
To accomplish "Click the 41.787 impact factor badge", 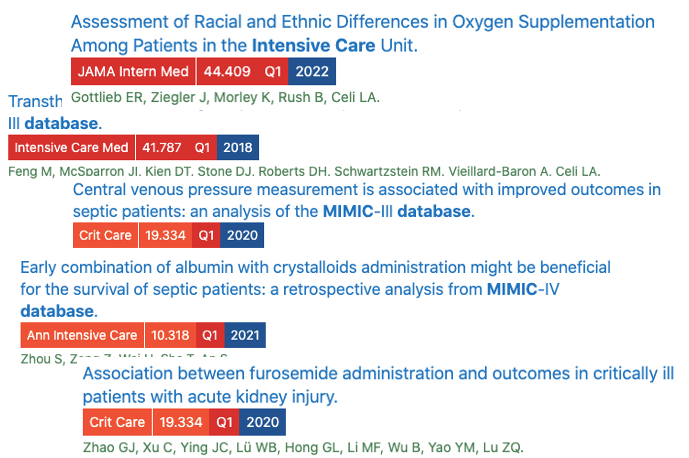I will (x=162, y=147).
